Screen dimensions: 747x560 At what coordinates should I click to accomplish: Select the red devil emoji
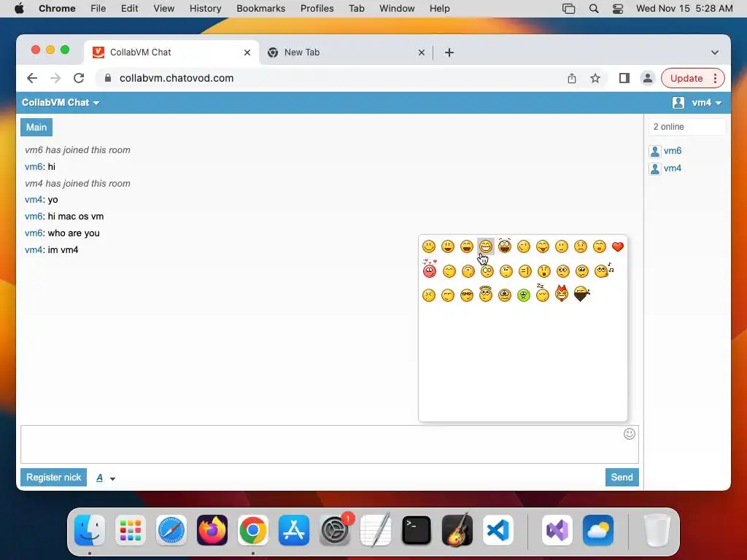[562, 294]
